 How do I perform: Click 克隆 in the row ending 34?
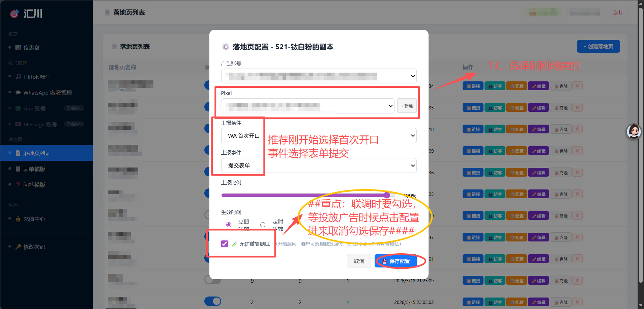(x=560, y=86)
